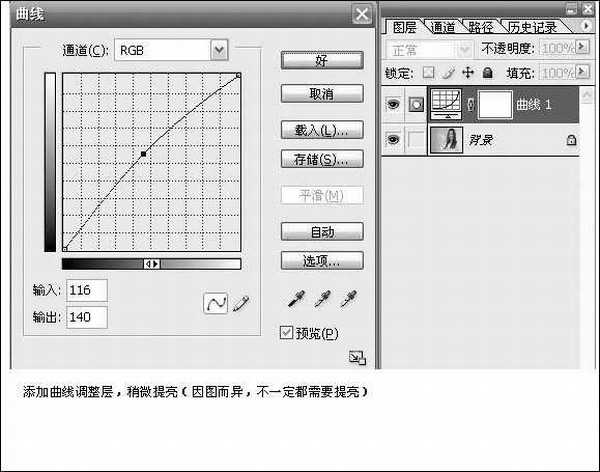600x472 pixels.
Task: Click the 输出 output value field
Action: pos(86,317)
